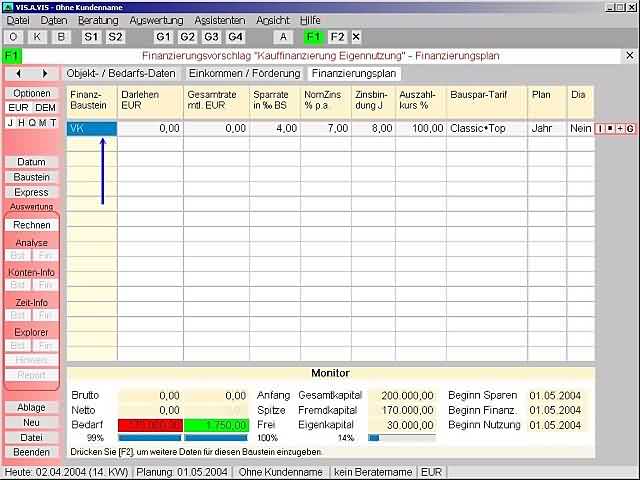Screen dimensions: 640x480
Task: Select the Finanzierungsplan tab
Action: coord(354,73)
